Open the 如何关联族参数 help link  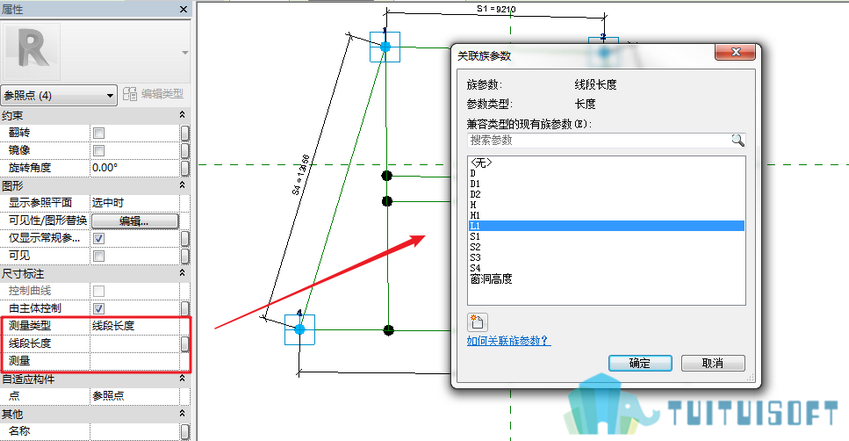pyautogui.click(x=508, y=341)
